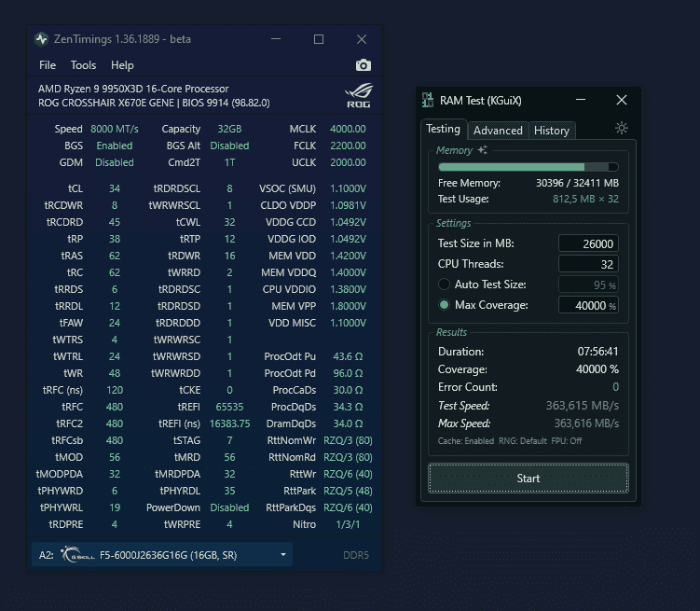Click the AMD Ryzen 9 9950X3D processor name
700x611 pixels.
133,89
